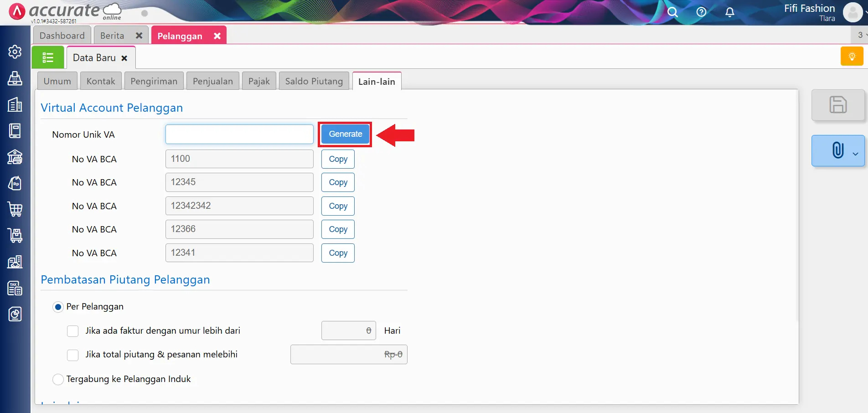Open the Fifi Fashion user menu
The height and width of the screenshot is (413, 868).
click(852, 12)
